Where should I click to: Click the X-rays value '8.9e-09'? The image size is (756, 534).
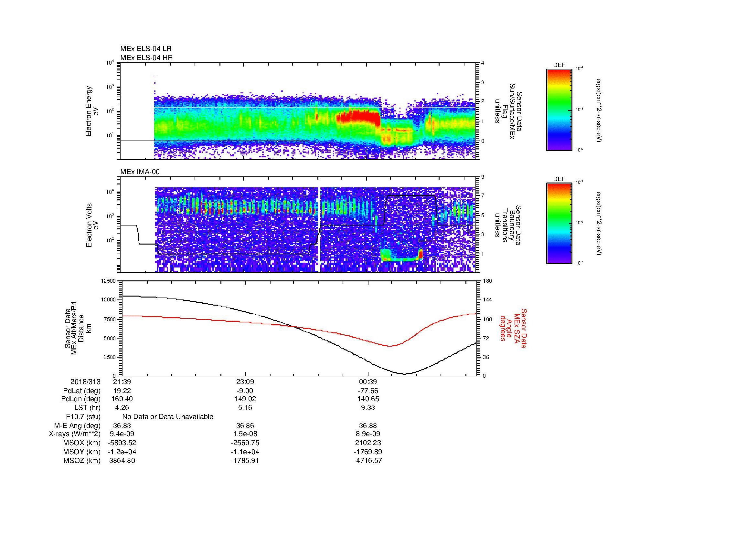coord(368,434)
